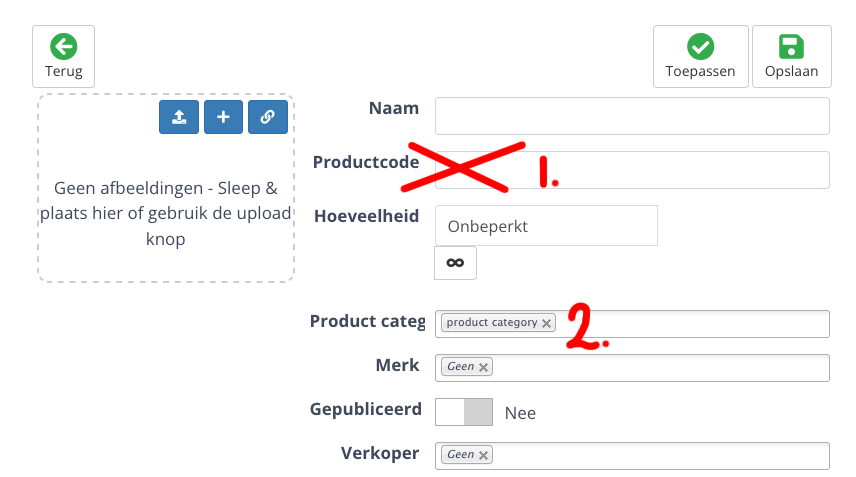Open the Verkoper selection dropdown
856x477 pixels.
[660, 455]
